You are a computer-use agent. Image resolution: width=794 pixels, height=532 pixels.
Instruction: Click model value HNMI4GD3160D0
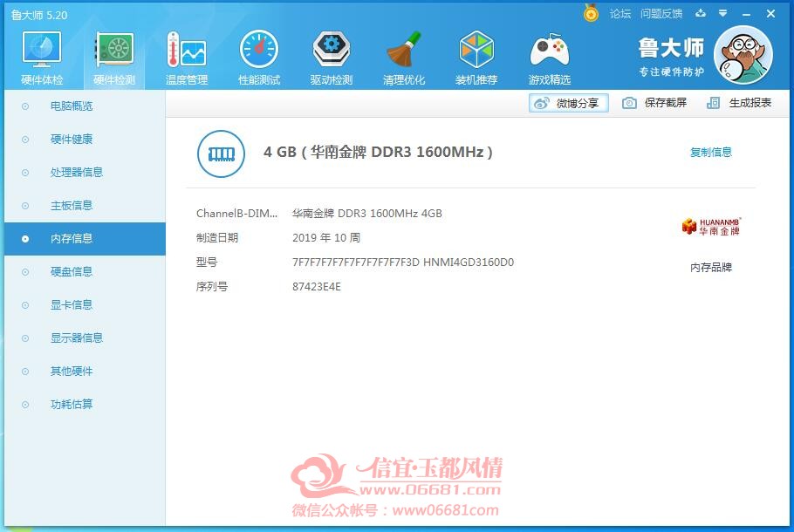tap(469, 263)
